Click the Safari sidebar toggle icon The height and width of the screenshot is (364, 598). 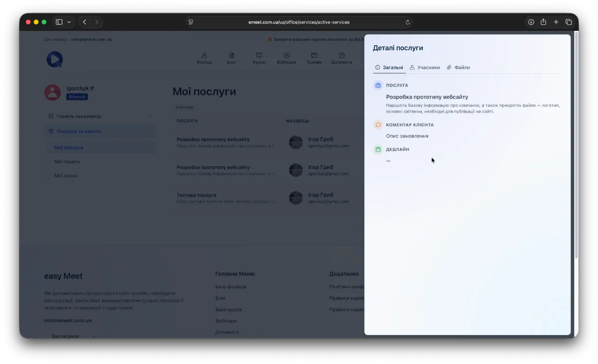[59, 22]
